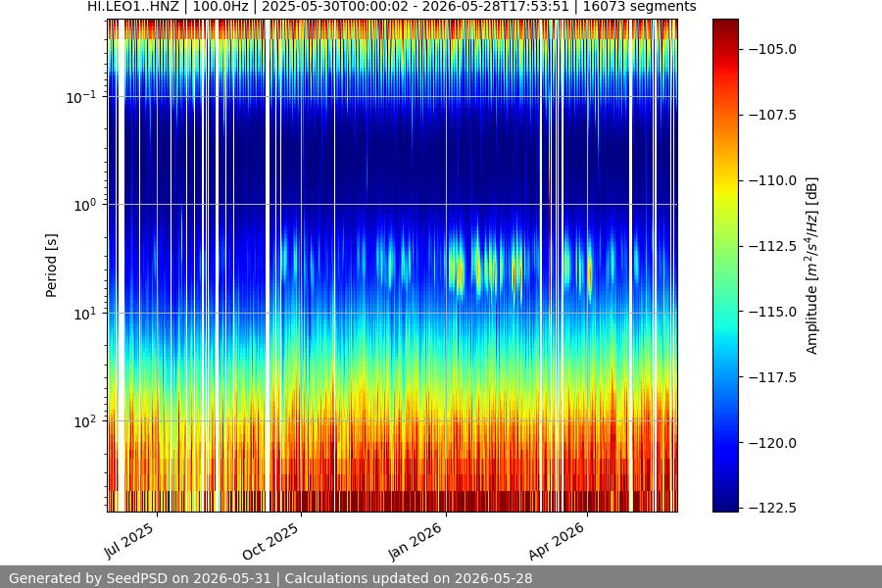Click the −115.0 colorbar value
Screen dimensions: 882x588
(773, 312)
